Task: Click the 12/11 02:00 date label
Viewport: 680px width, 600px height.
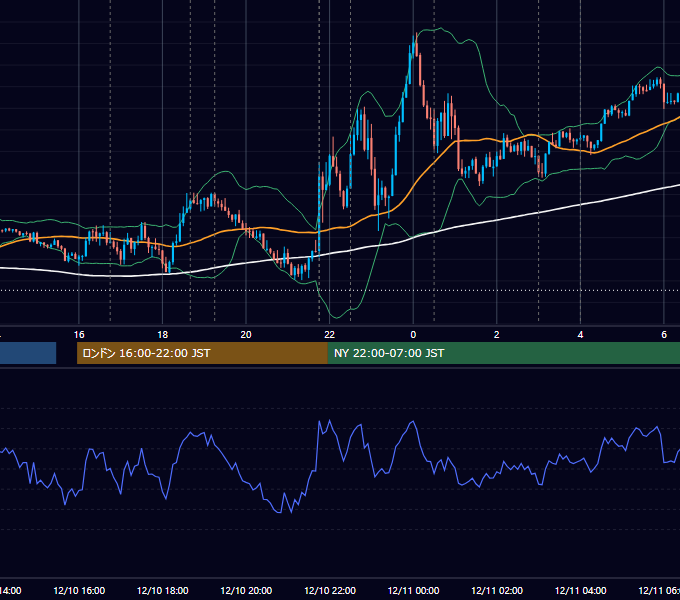Action: coord(497,590)
